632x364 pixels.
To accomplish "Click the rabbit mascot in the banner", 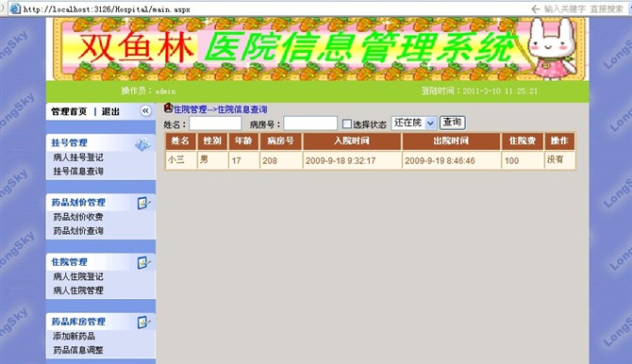I will pyautogui.click(x=551, y=48).
